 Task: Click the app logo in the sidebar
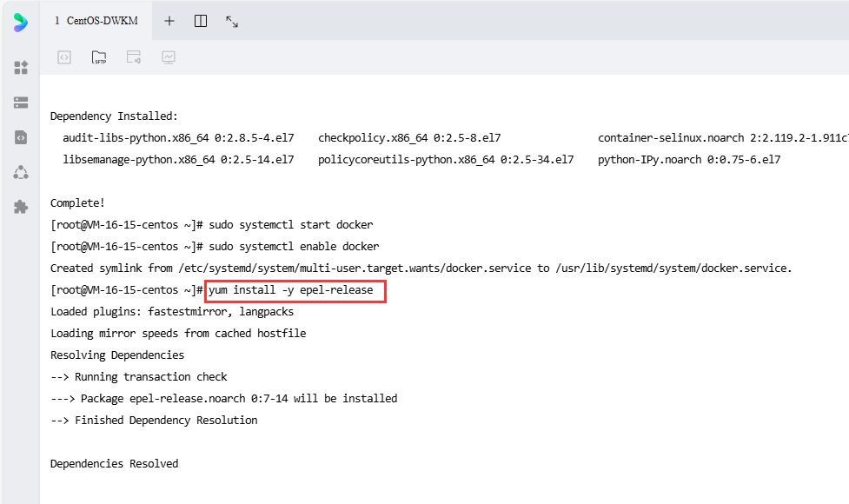coord(21,23)
